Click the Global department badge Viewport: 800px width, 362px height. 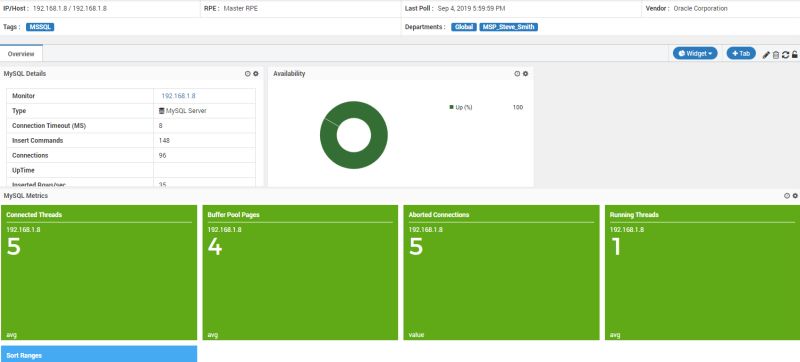click(464, 27)
